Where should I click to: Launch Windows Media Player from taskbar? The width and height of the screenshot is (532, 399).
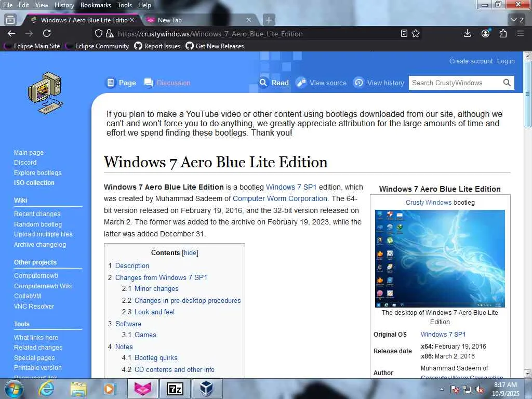(110, 389)
